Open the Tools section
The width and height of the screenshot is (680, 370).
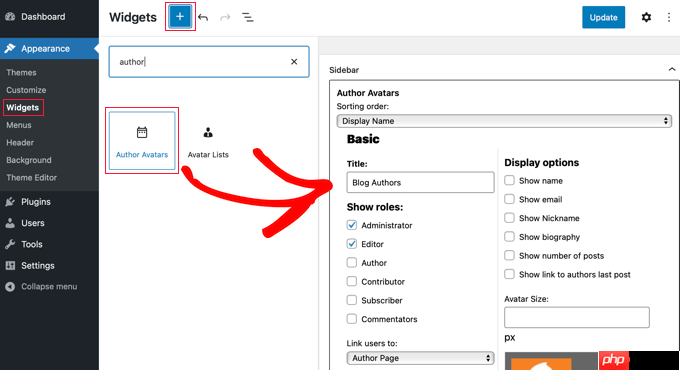pos(32,244)
